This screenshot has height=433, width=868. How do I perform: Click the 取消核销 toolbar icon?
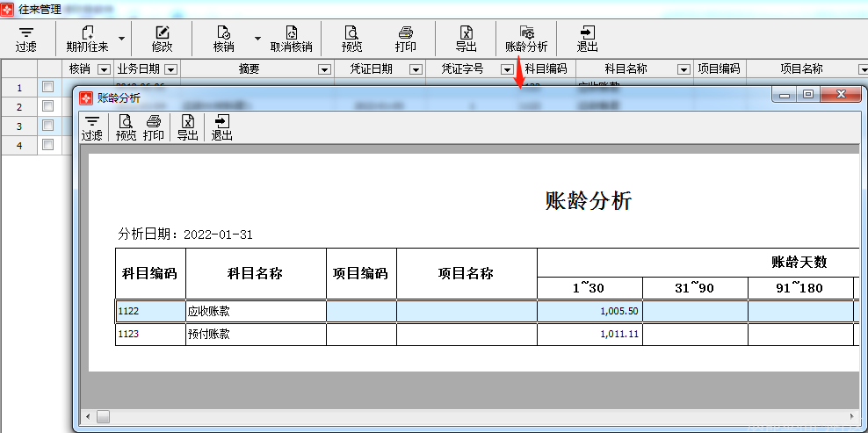click(291, 39)
